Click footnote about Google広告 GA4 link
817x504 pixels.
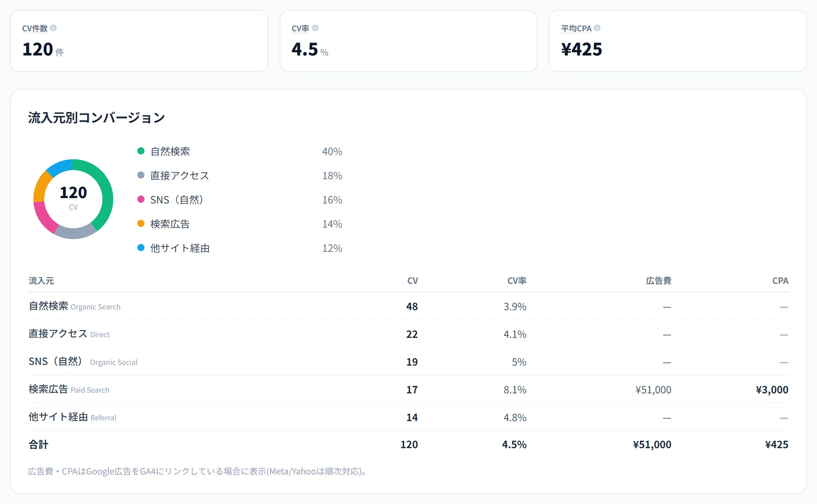tap(197, 472)
